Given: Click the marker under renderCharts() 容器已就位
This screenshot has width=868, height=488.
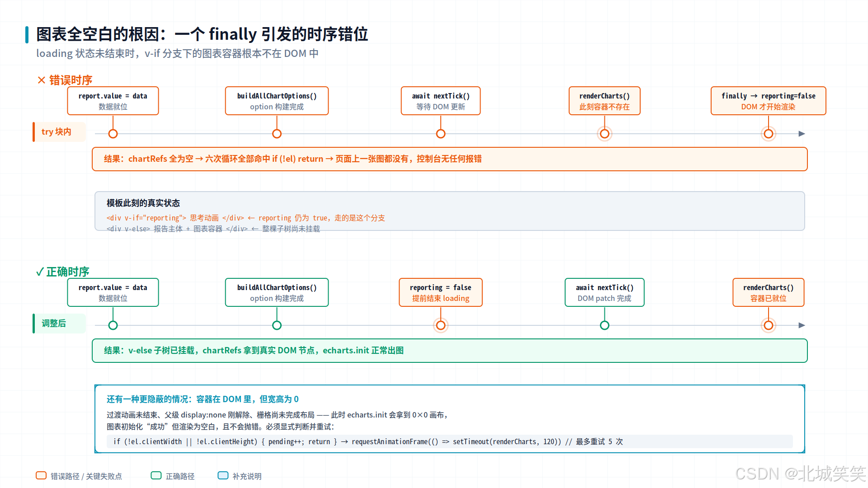Looking at the screenshot, I should [769, 325].
